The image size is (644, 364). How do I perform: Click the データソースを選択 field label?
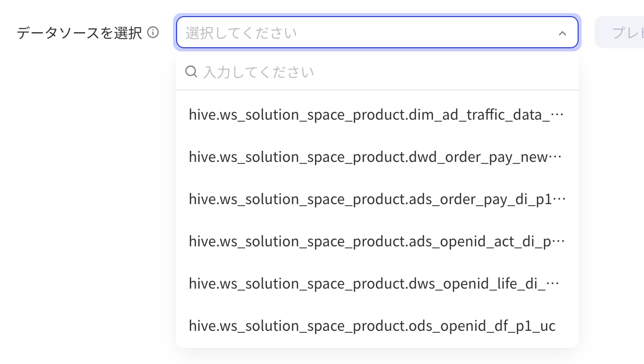[79, 33]
